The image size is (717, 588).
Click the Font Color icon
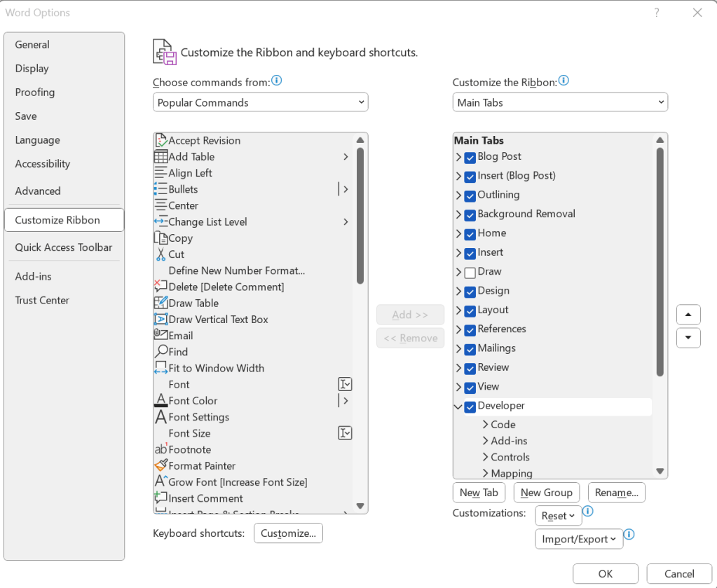tap(161, 401)
